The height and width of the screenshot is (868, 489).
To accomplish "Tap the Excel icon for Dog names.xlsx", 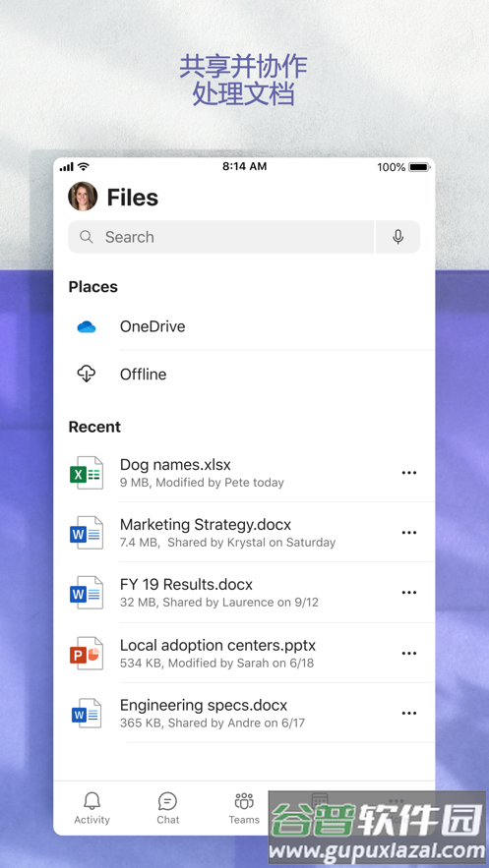I will [87, 473].
